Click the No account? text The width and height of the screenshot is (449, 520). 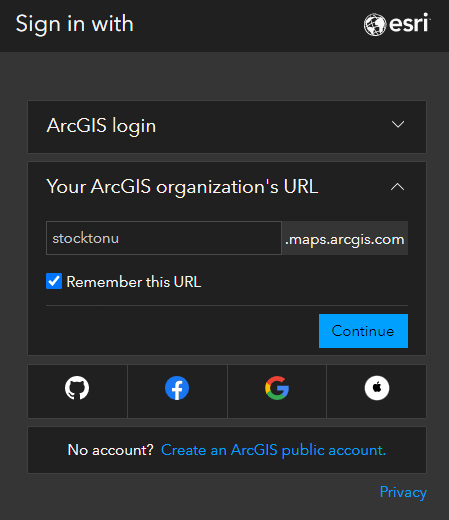[x=110, y=450]
